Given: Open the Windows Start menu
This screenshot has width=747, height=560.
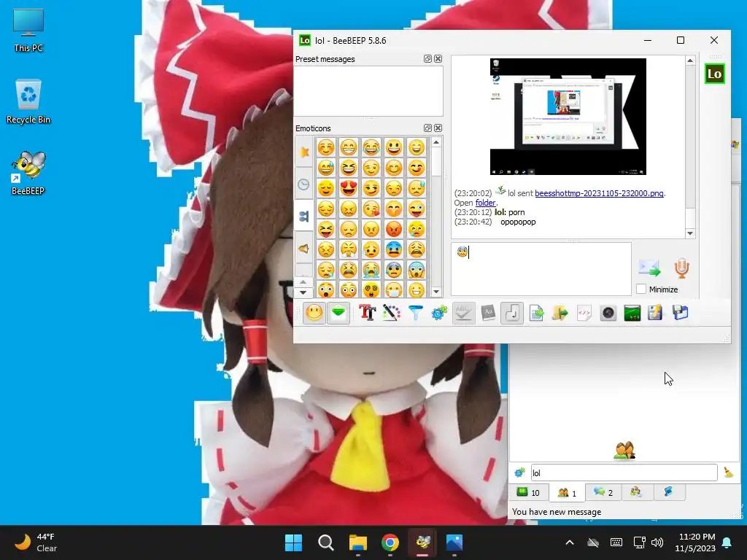Looking at the screenshot, I should pos(293,542).
